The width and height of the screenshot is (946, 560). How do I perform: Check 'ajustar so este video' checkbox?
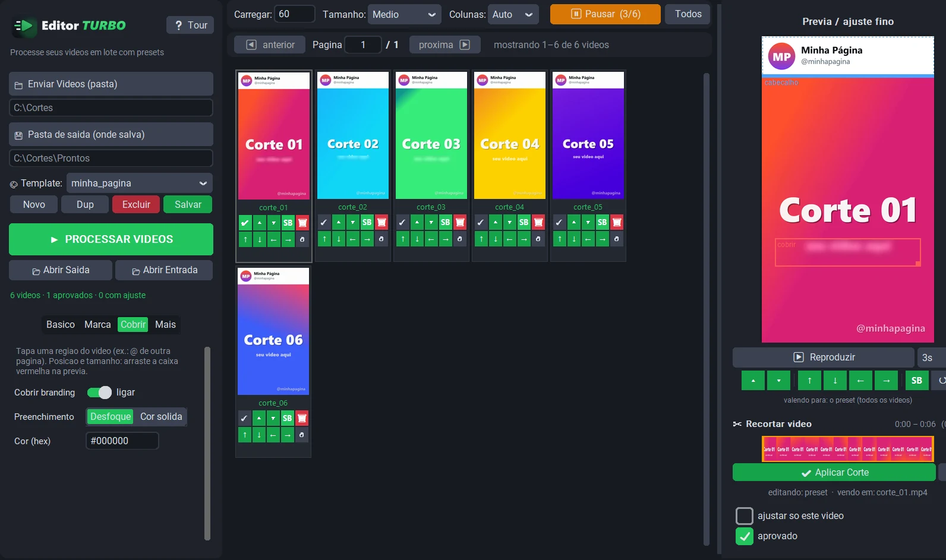point(745,515)
